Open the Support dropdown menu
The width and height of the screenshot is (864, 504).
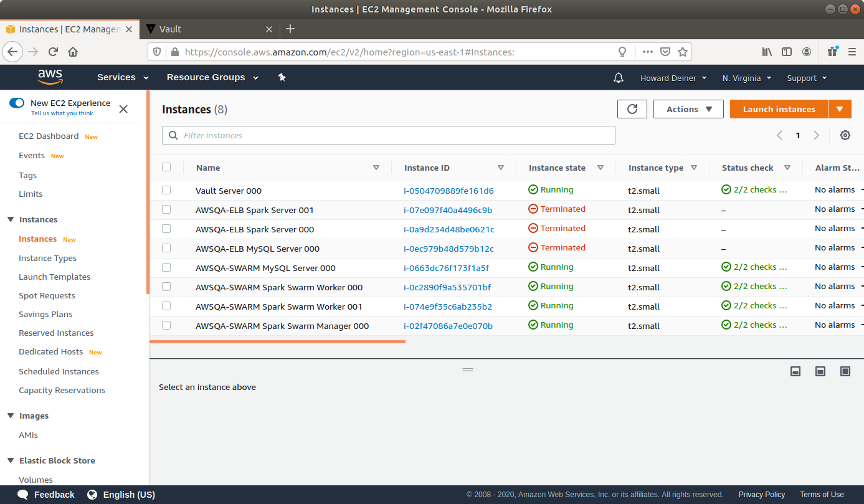pyautogui.click(x=807, y=78)
